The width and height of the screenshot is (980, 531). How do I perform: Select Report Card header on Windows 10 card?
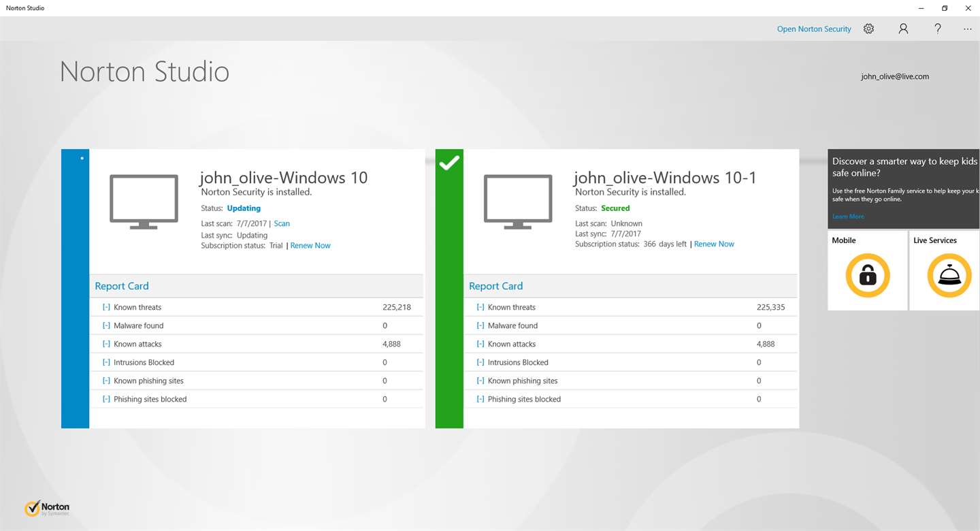coord(122,286)
